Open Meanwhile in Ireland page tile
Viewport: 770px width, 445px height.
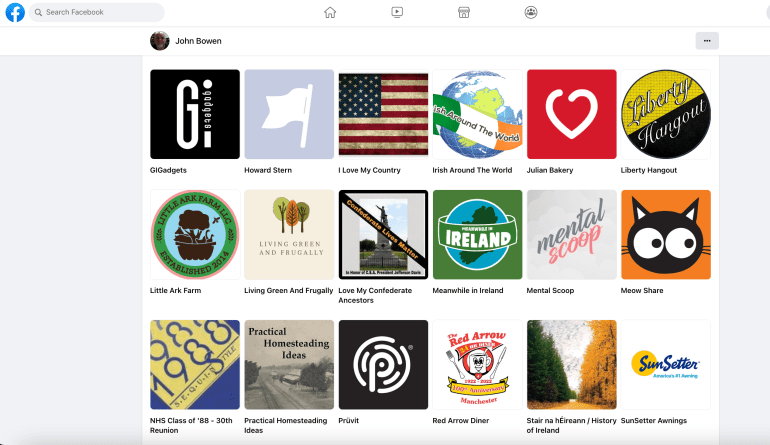coord(477,235)
